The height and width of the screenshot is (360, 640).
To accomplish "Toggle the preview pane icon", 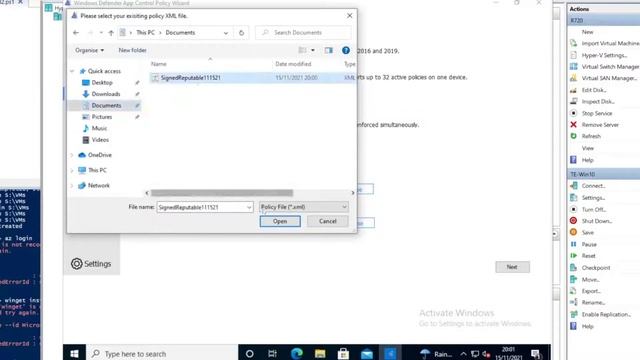I will tap(329, 50).
